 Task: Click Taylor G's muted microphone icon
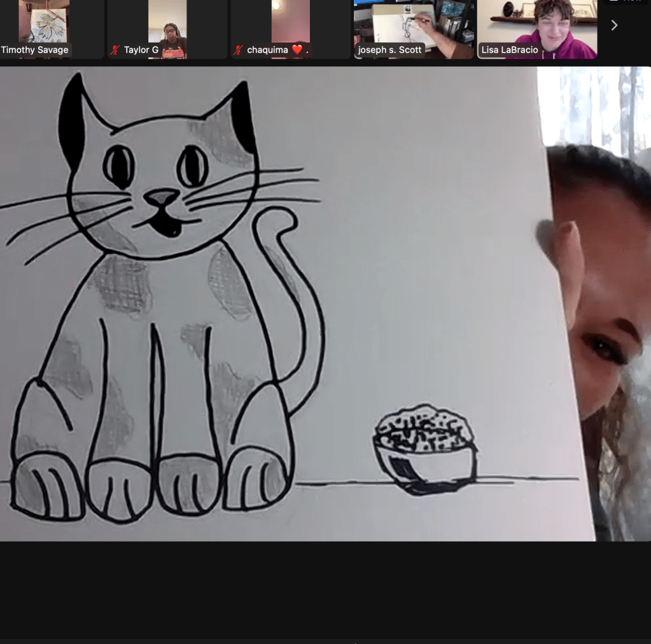(115, 50)
